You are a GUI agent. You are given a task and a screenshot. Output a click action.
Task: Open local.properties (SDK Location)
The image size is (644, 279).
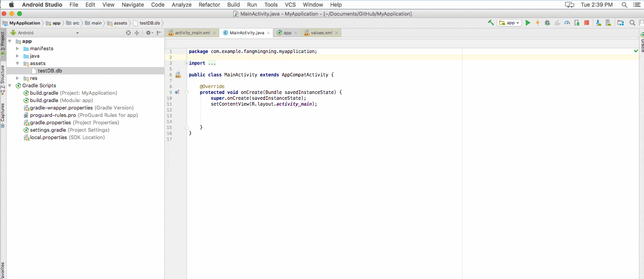point(64,138)
